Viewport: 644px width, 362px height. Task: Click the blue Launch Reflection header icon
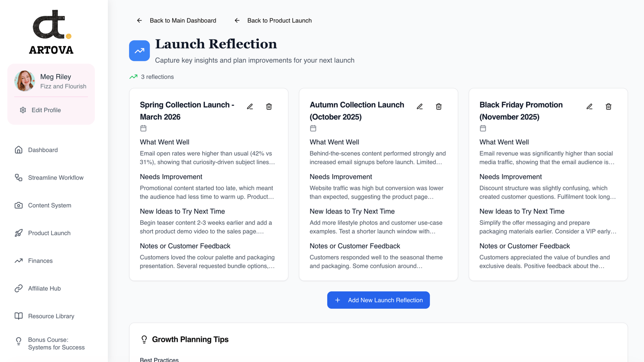[140, 51]
